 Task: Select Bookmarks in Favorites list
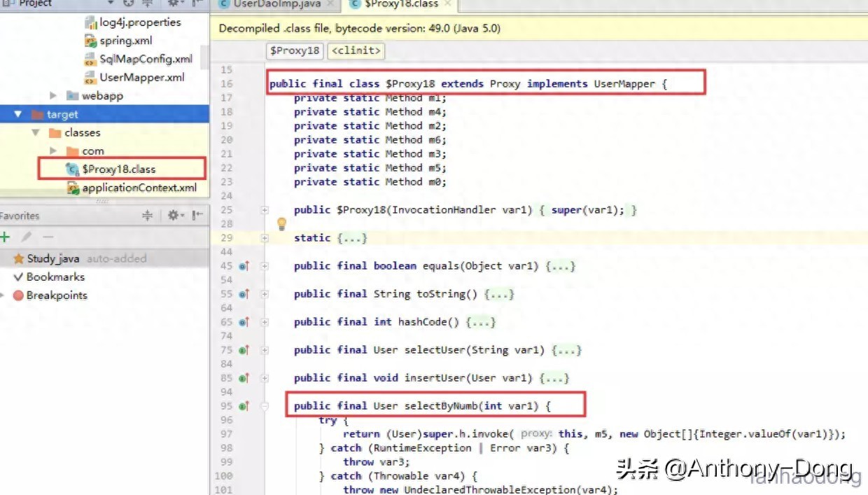pyautogui.click(x=55, y=277)
